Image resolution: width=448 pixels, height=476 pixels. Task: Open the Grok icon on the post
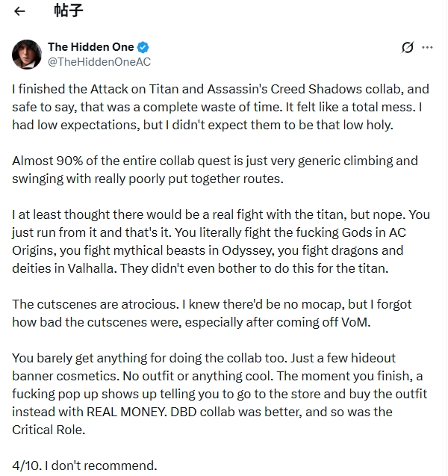point(407,48)
